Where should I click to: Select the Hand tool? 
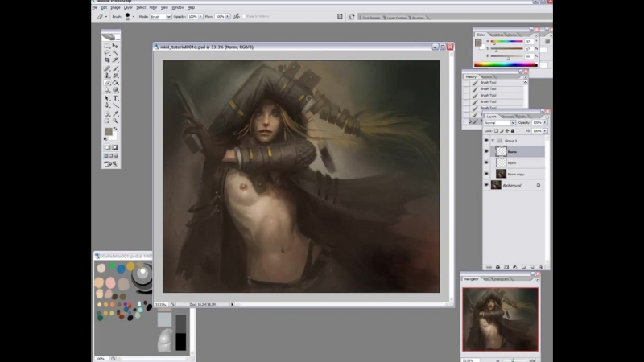click(107, 121)
